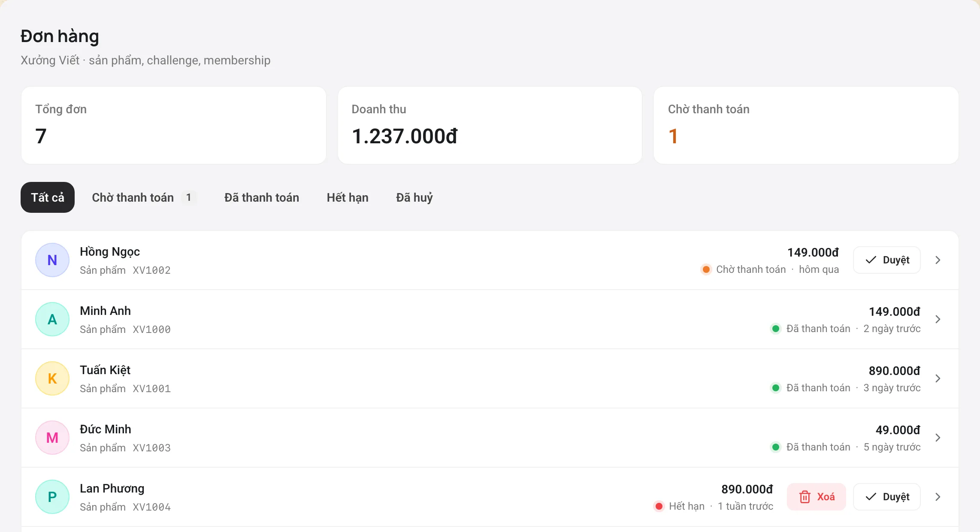Click the Đơn hàng page heading

(x=60, y=36)
